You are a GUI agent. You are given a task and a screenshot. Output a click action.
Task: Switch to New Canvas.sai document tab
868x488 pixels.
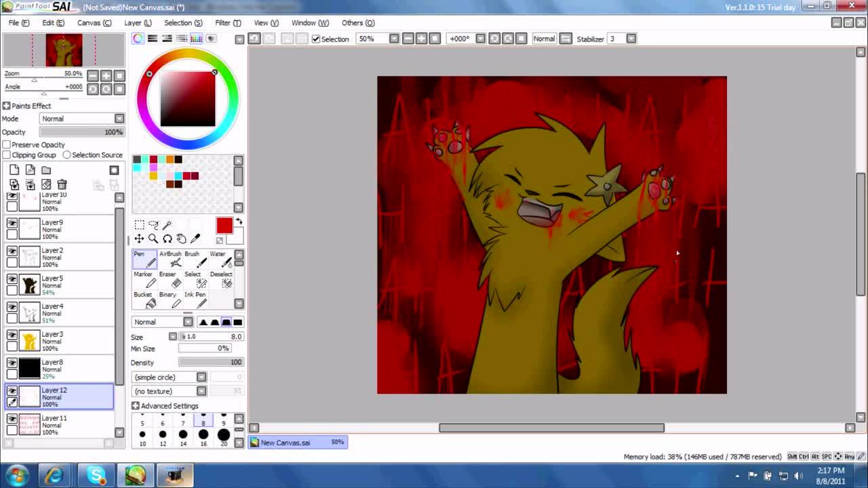(298, 443)
